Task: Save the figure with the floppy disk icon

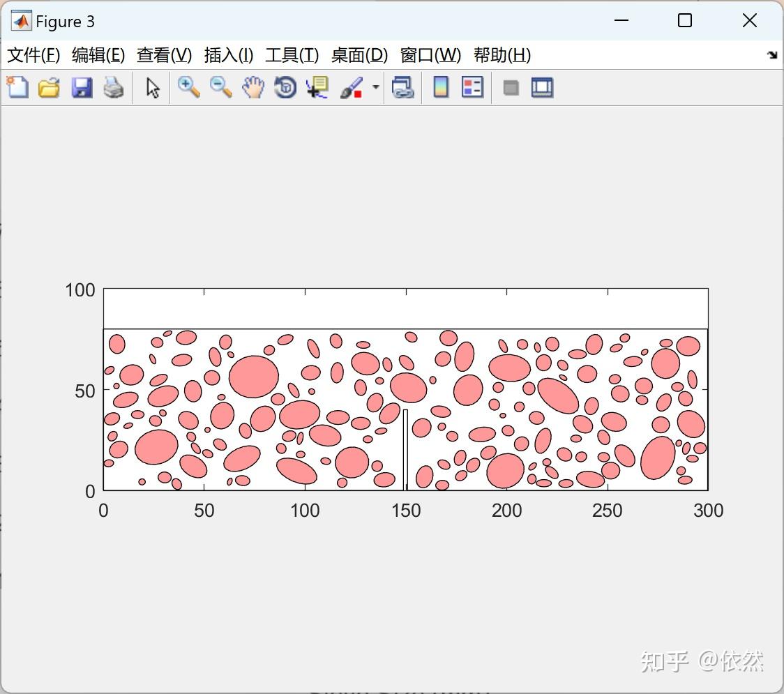Action: 82,87
